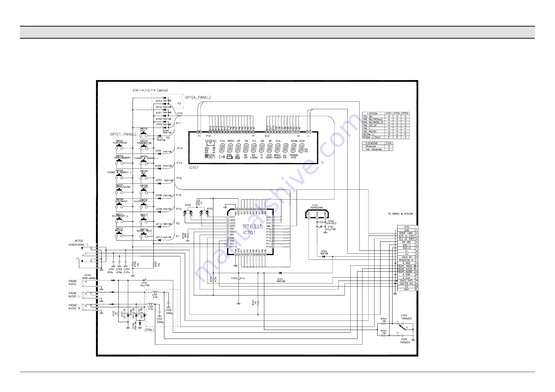The width and height of the screenshot is (555, 392).
Task: Click the FRONT AUDIO L jack label
Action: pyautogui.click(x=74, y=295)
